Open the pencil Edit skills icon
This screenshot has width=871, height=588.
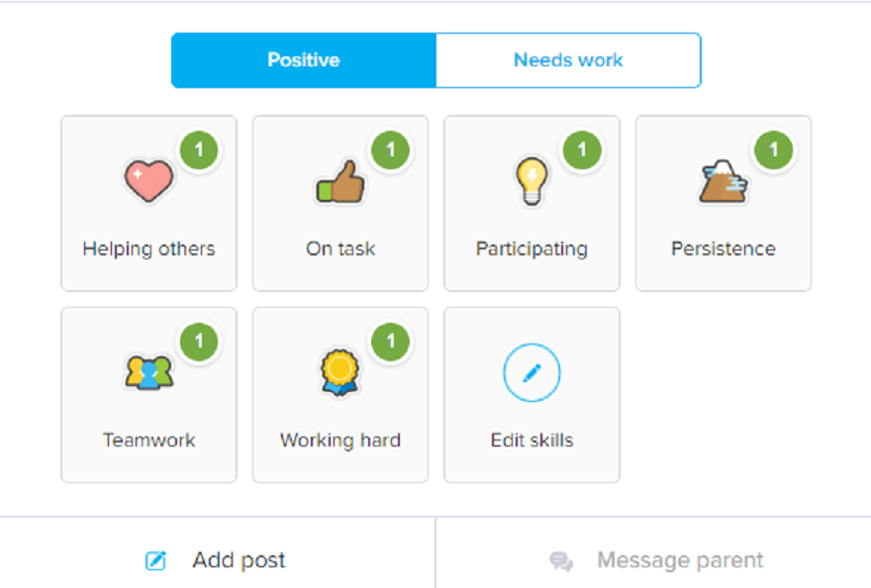532,373
